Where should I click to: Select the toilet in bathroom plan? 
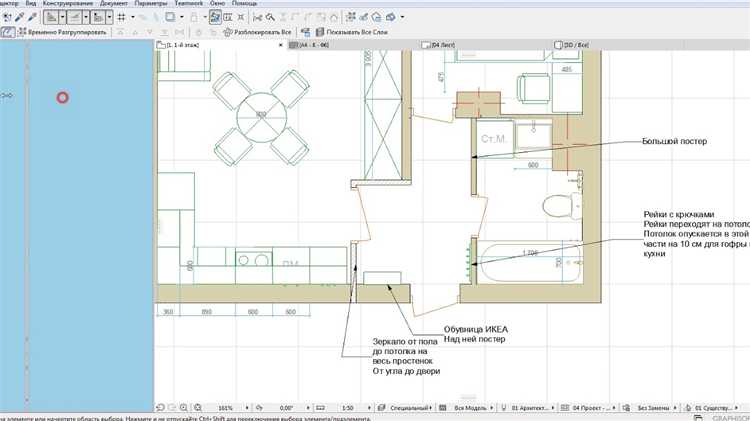(x=562, y=206)
